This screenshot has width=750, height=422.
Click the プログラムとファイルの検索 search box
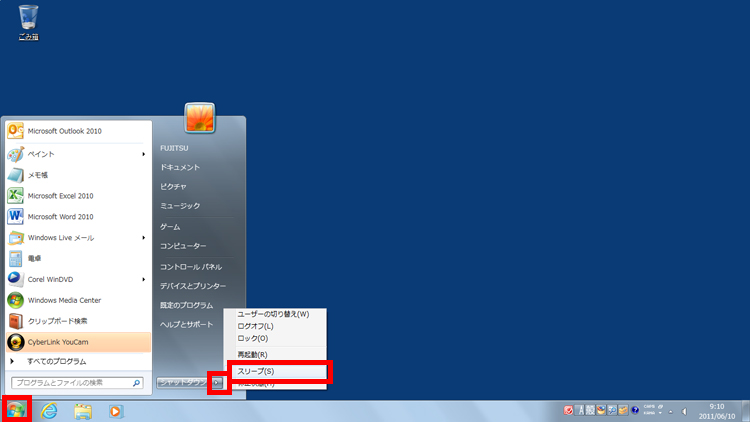(x=77, y=383)
